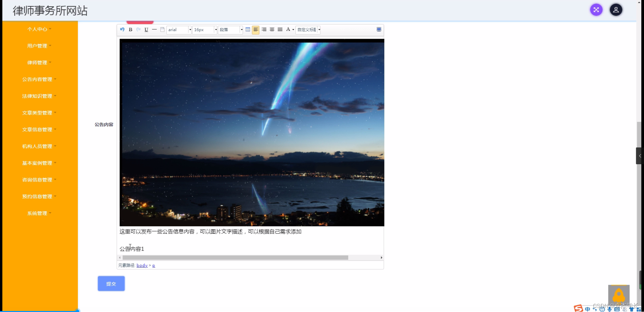Image resolution: width=644 pixels, height=312 pixels.
Task: Click the p element path link
Action: [154, 266]
